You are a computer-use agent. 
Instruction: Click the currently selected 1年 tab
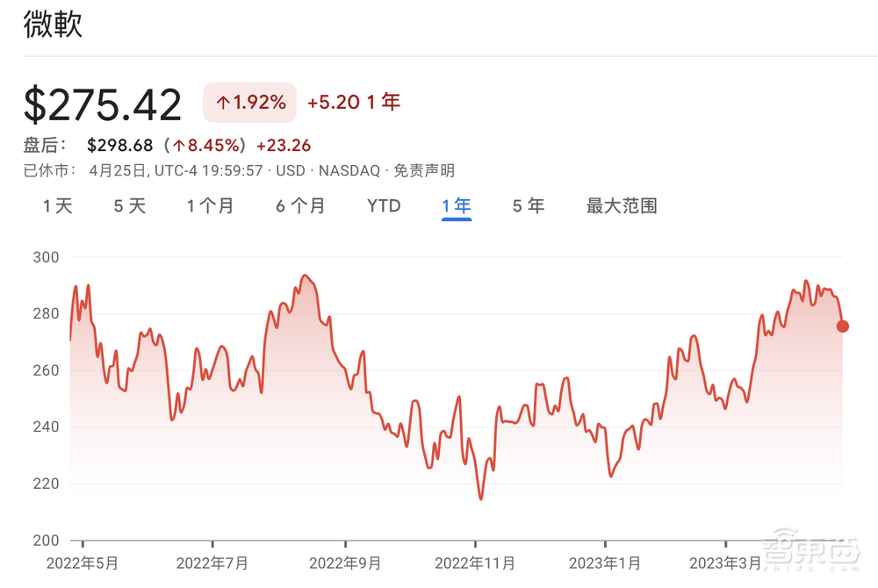coord(456,205)
